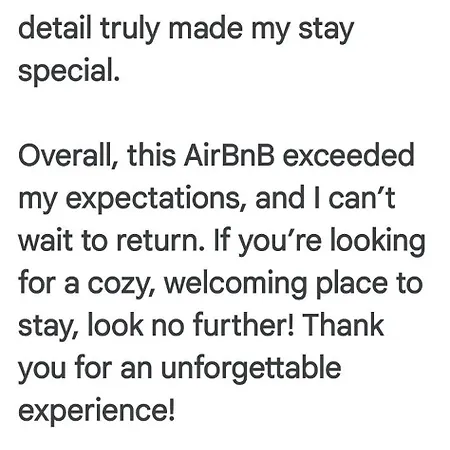Click the word "made" on the top line

(205, 28)
